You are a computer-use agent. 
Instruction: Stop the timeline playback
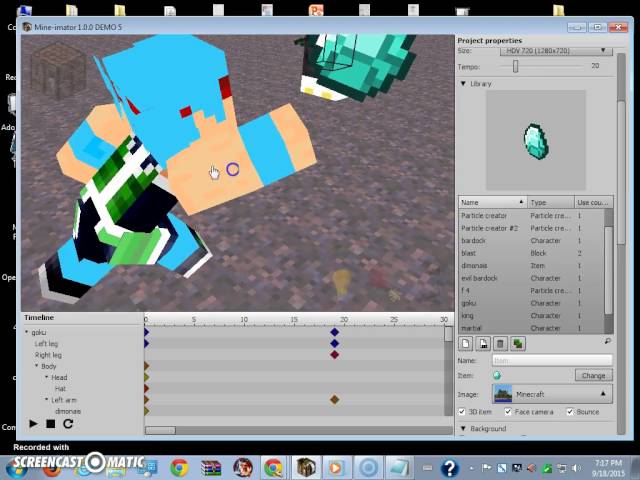click(51, 424)
